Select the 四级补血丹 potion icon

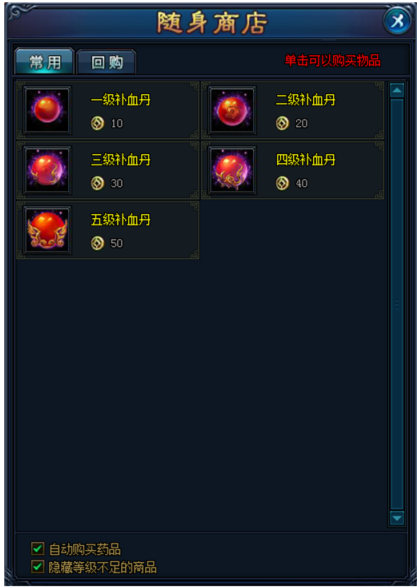tap(232, 170)
